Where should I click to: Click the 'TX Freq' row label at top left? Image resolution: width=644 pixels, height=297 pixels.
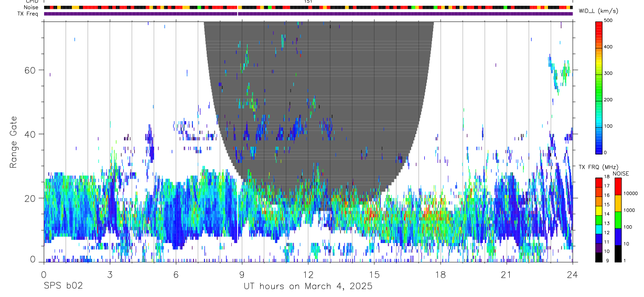pos(28,14)
